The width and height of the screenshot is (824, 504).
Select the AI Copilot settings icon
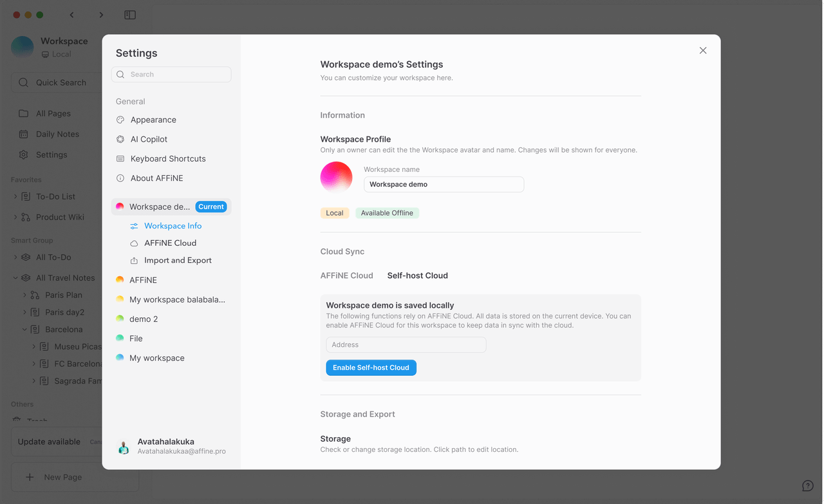[x=122, y=139]
